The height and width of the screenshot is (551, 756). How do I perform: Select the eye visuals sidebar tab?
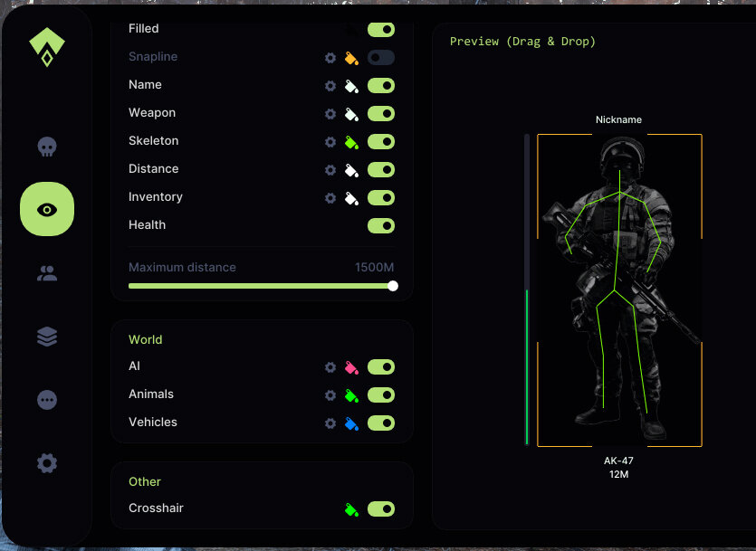click(47, 209)
